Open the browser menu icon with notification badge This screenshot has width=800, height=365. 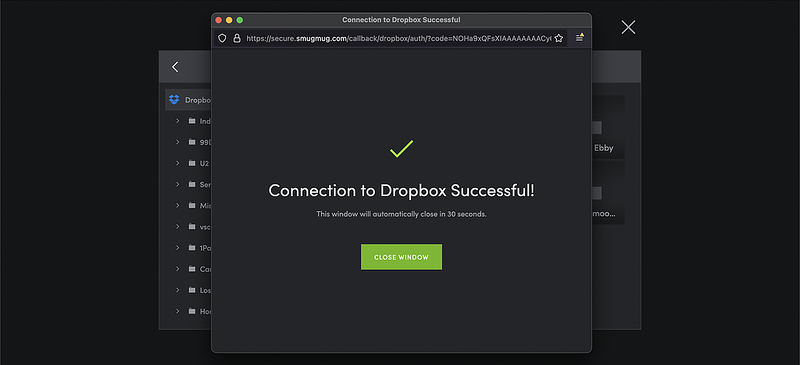click(580, 38)
